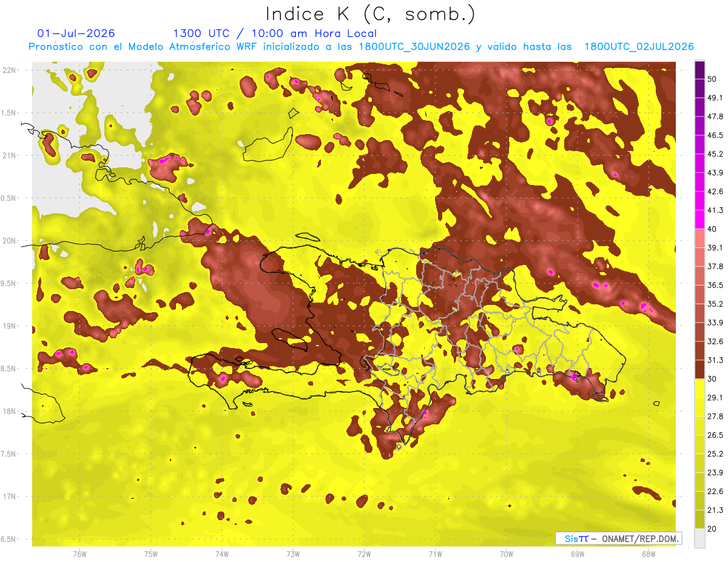Click the colorbar value "45.2"
This screenshot has height=562, width=728.
(x=715, y=154)
